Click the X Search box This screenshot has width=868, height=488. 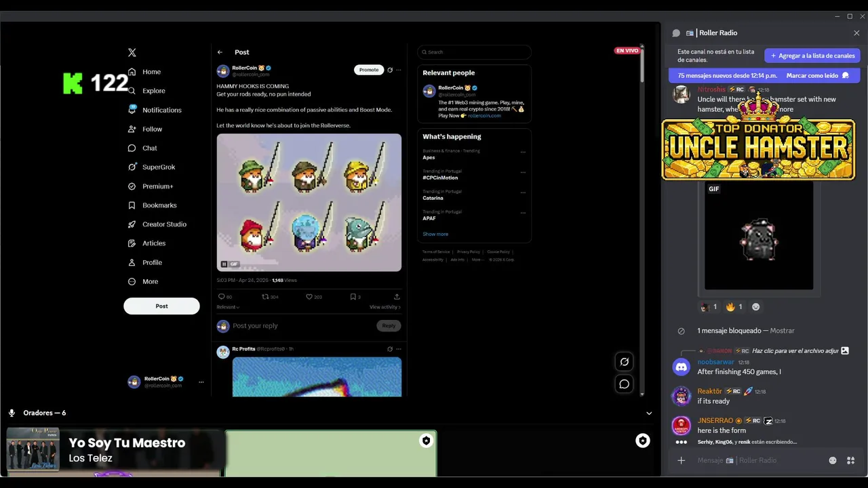(x=474, y=52)
